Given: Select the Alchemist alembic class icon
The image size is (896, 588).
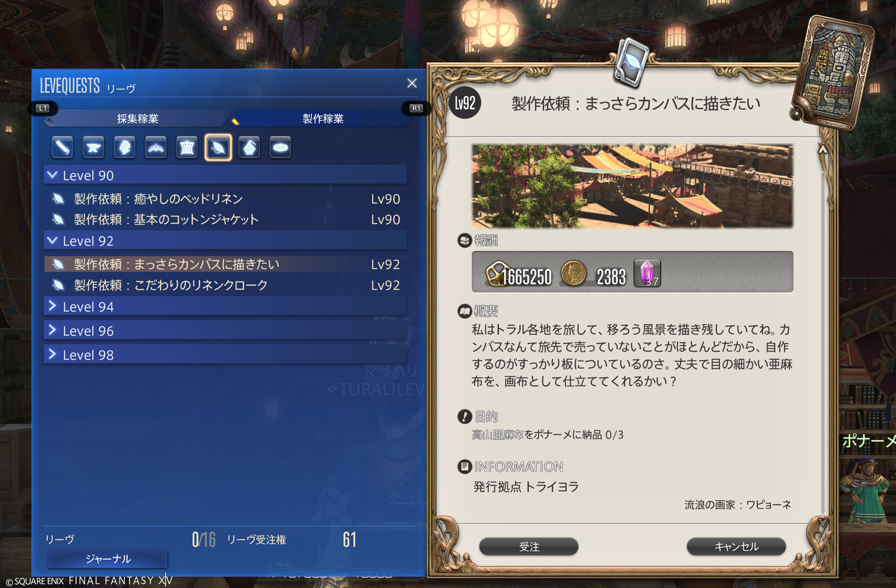Looking at the screenshot, I should (x=249, y=147).
